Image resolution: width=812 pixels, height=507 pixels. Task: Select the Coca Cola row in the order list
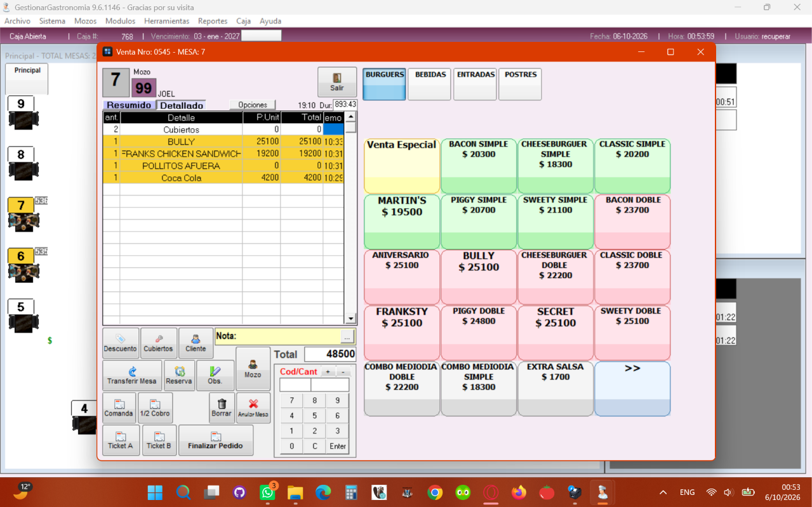point(223,178)
